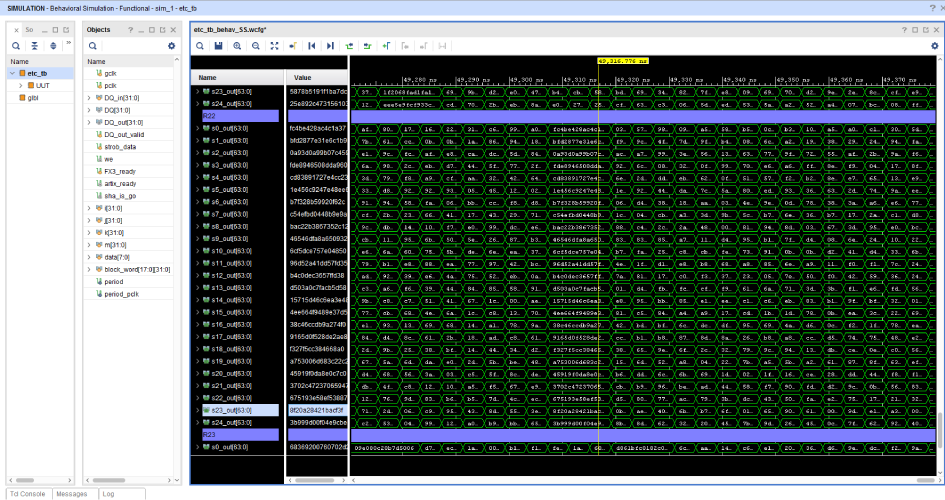Image resolution: width=945 pixels, height=500 pixels.
Task: Click Objects panel horizontal scrollbar thumb
Action: [x=109, y=480]
